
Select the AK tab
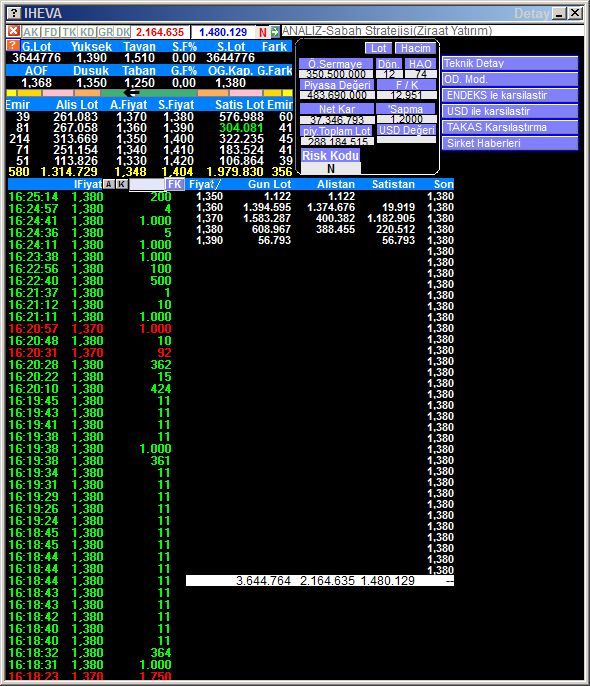[x=31, y=32]
